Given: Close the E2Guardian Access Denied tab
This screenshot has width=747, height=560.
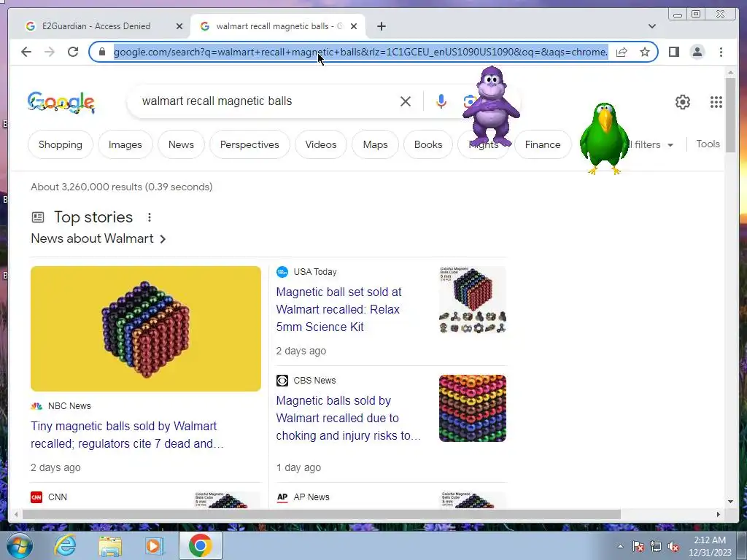Looking at the screenshot, I should tap(179, 26).
